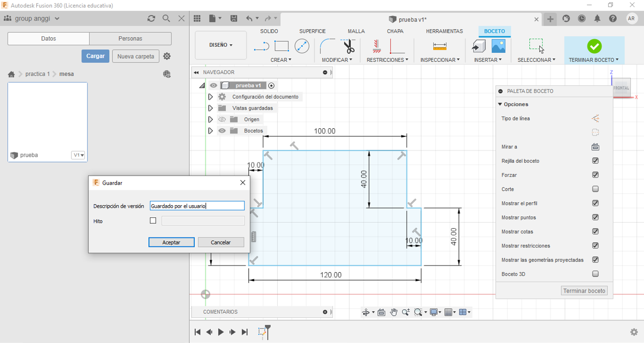Click the save disk icon
The width and height of the screenshot is (644, 343).
(x=233, y=19)
